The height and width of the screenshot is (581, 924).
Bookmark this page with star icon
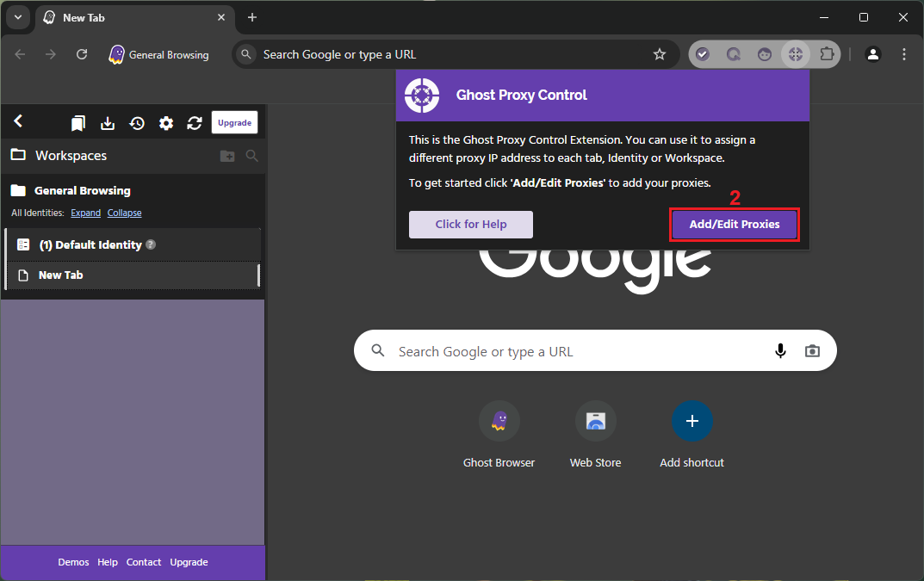(x=660, y=55)
